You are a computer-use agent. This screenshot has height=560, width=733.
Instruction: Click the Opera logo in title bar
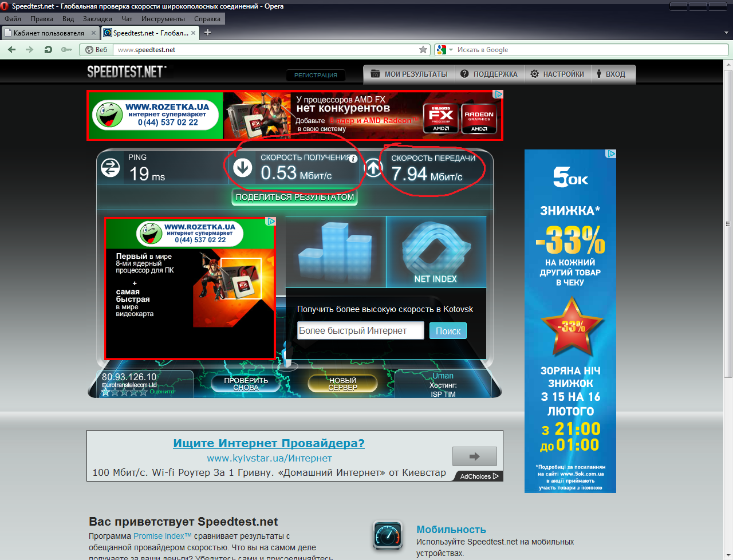[x=5, y=6]
